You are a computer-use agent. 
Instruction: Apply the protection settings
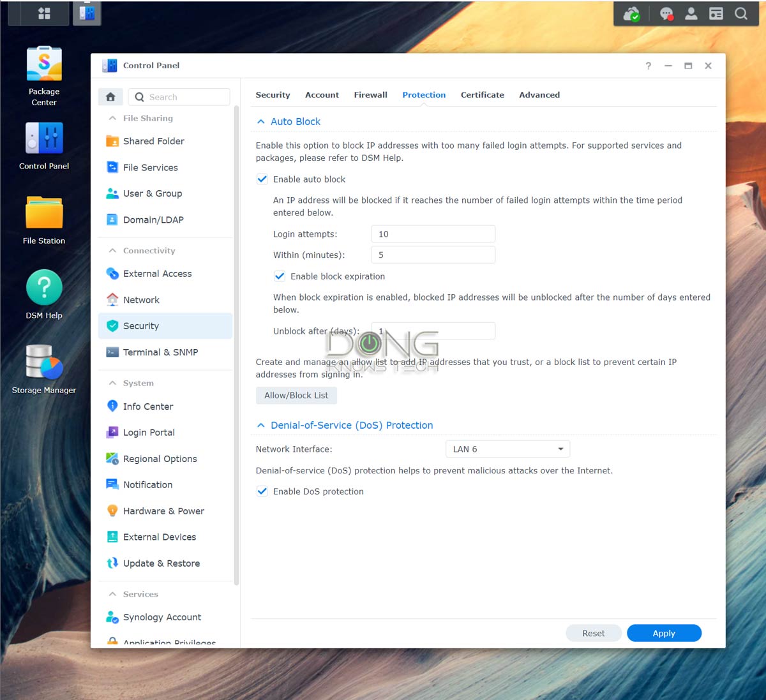[x=664, y=633]
